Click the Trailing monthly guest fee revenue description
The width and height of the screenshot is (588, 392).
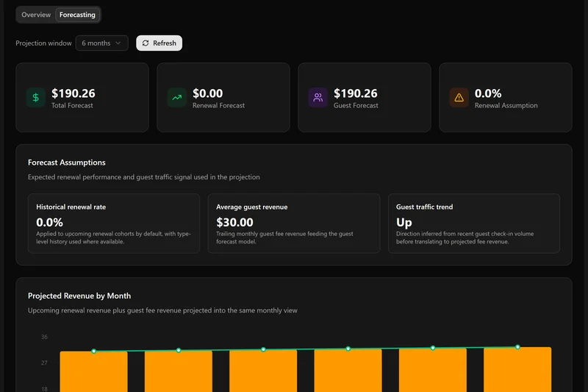coord(284,238)
